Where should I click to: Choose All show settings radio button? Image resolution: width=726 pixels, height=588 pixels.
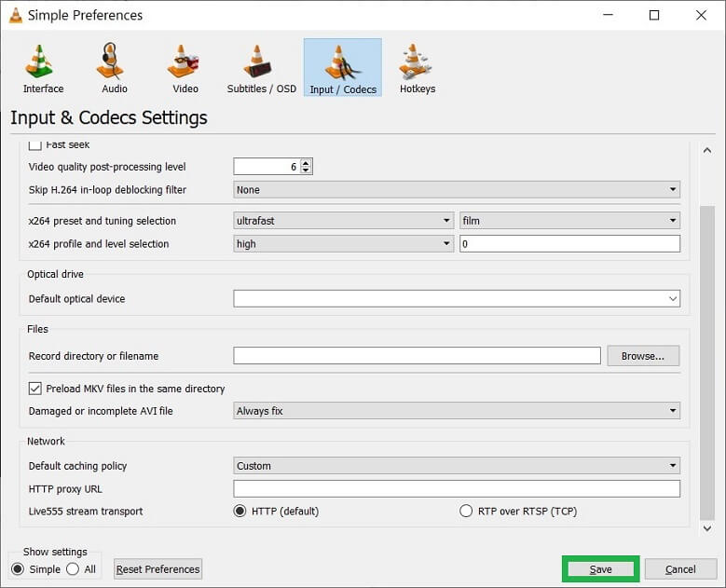pyautogui.click(x=73, y=569)
